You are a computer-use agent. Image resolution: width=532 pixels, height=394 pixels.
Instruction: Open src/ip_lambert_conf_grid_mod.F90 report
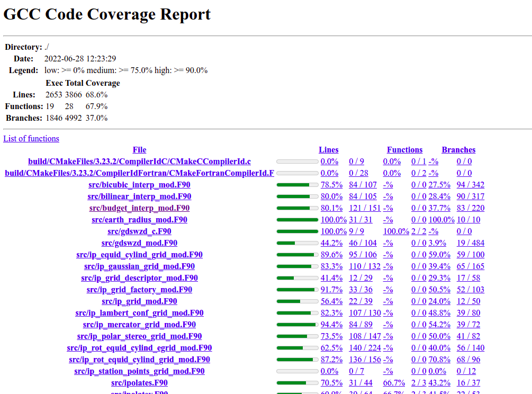tap(139, 313)
